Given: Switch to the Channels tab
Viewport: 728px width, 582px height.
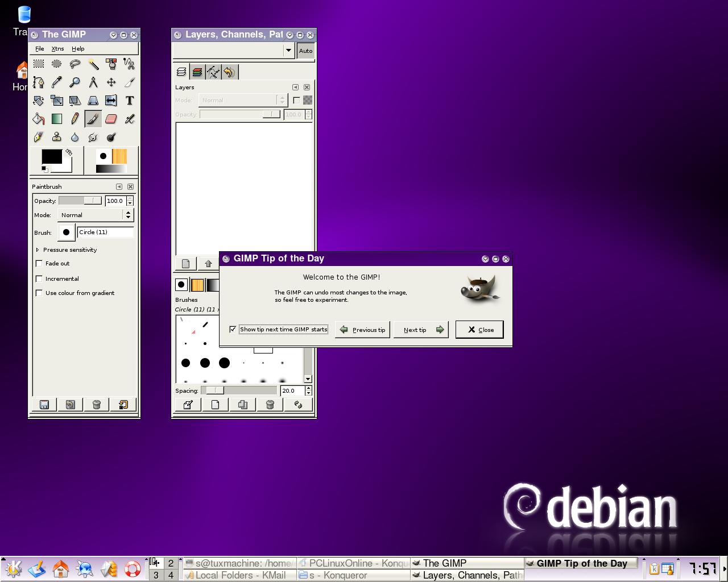Looking at the screenshot, I should [197, 72].
